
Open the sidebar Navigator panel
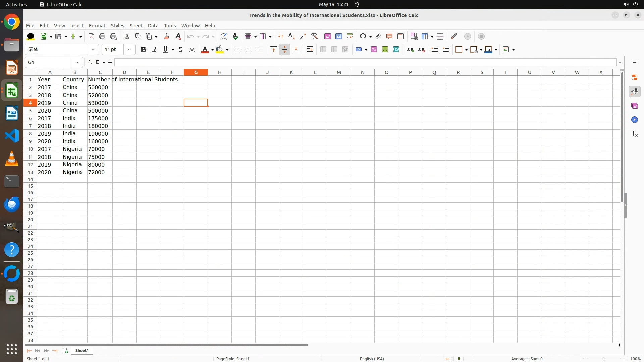click(x=635, y=120)
